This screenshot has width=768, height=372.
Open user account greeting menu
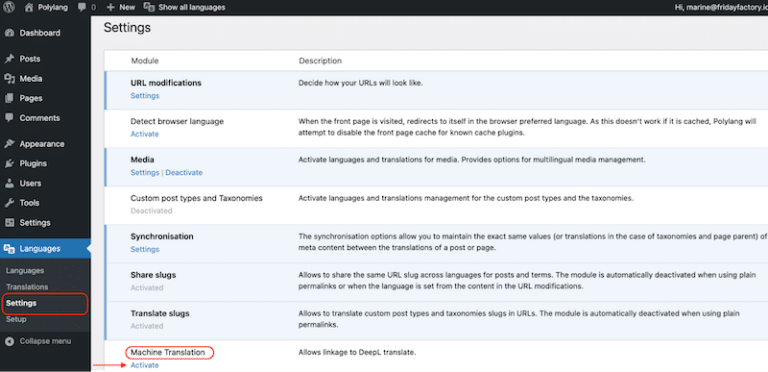[721, 7]
